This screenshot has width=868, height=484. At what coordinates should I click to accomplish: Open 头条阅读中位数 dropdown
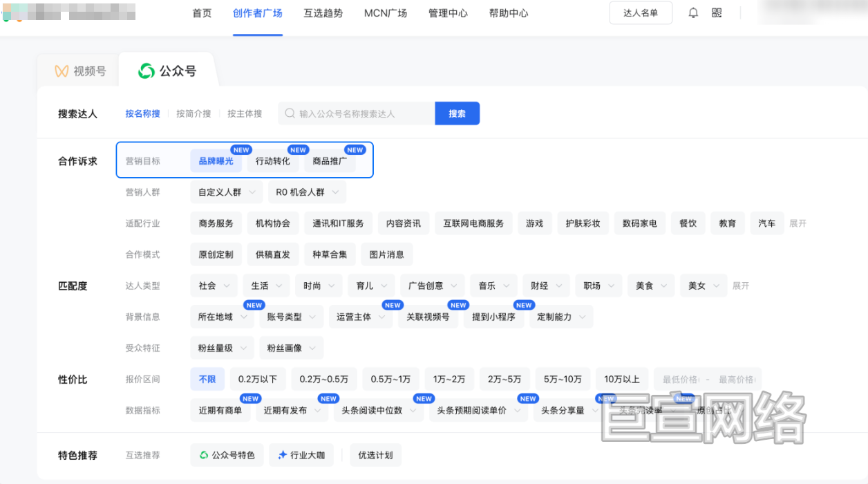(x=378, y=410)
